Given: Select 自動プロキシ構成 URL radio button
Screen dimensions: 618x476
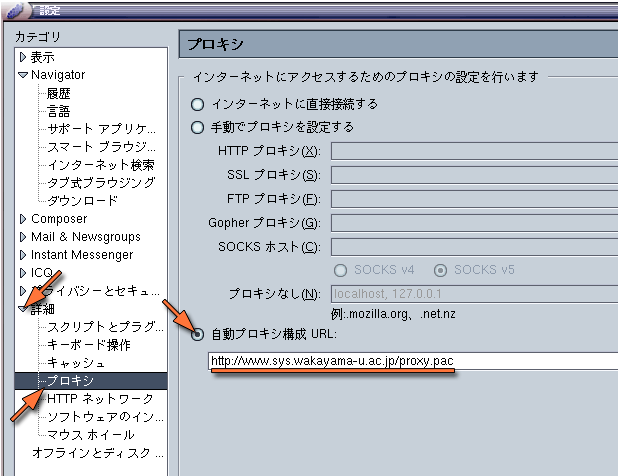Looking at the screenshot, I should (x=197, y=334).
